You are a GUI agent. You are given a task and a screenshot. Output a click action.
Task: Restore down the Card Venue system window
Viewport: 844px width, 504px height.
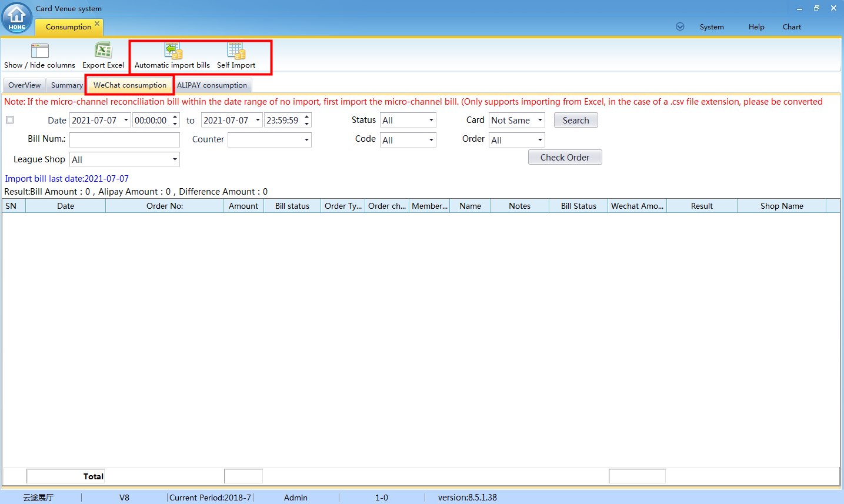[x=816, y=8]
